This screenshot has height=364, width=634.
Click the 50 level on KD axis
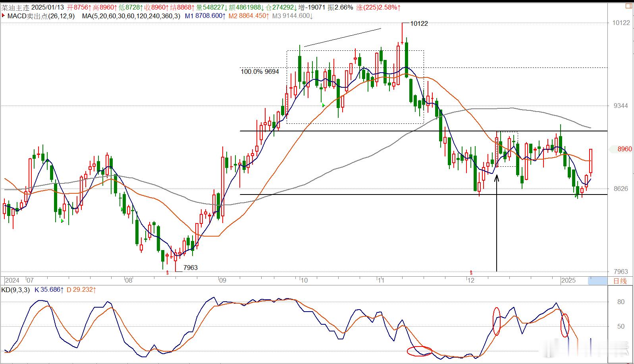pyautogui.click(x=621, y=326)
